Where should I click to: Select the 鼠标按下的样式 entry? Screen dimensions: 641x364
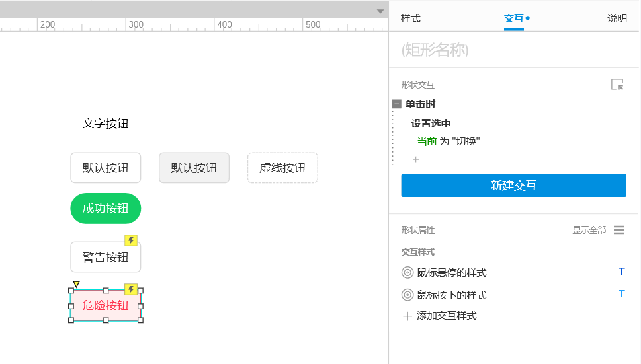pyautogui.click(x=452, y=295)
